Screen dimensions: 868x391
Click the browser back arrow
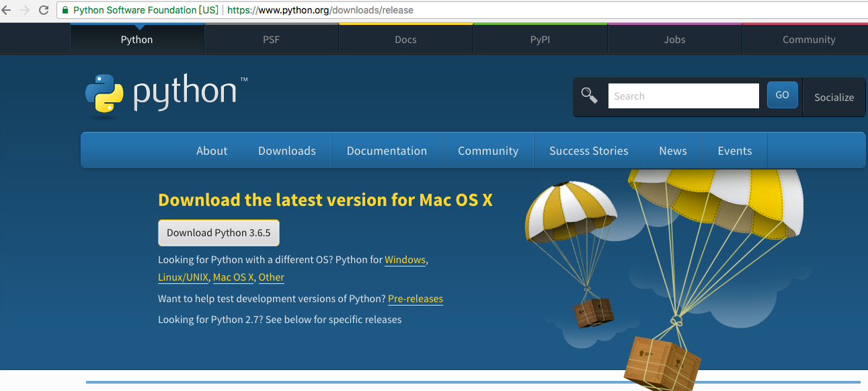tap(7, 10)
